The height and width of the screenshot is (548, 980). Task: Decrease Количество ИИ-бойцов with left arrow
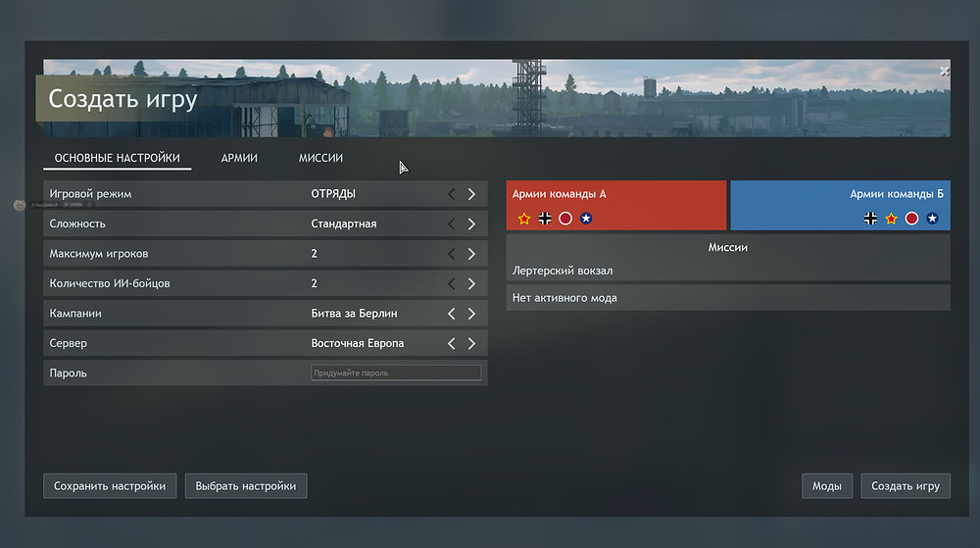[451, 284]
